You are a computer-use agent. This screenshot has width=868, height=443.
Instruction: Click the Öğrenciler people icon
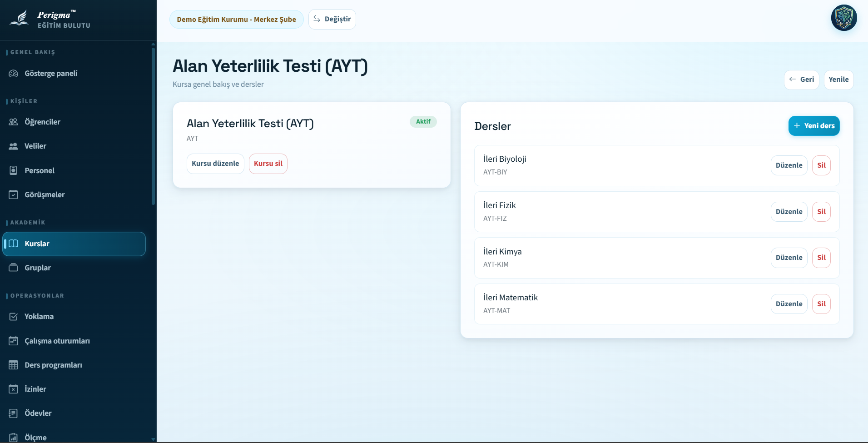pyautogui.click(x=14, y=122)
